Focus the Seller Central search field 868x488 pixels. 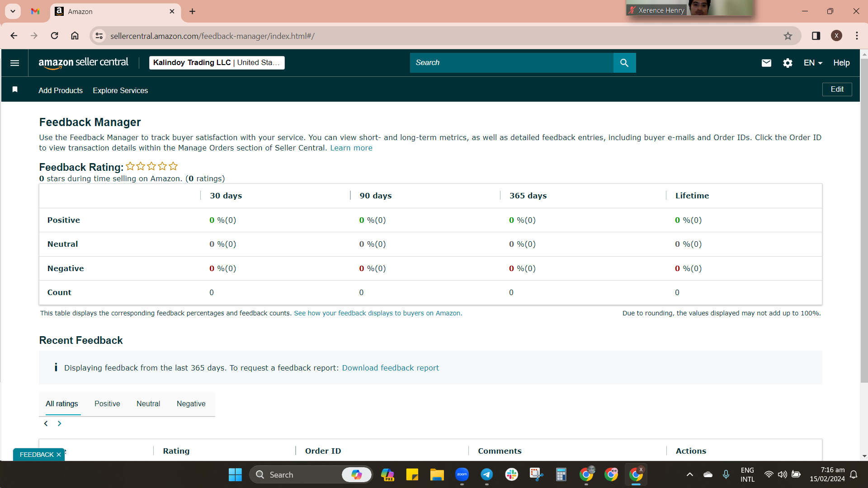point(511,63)
